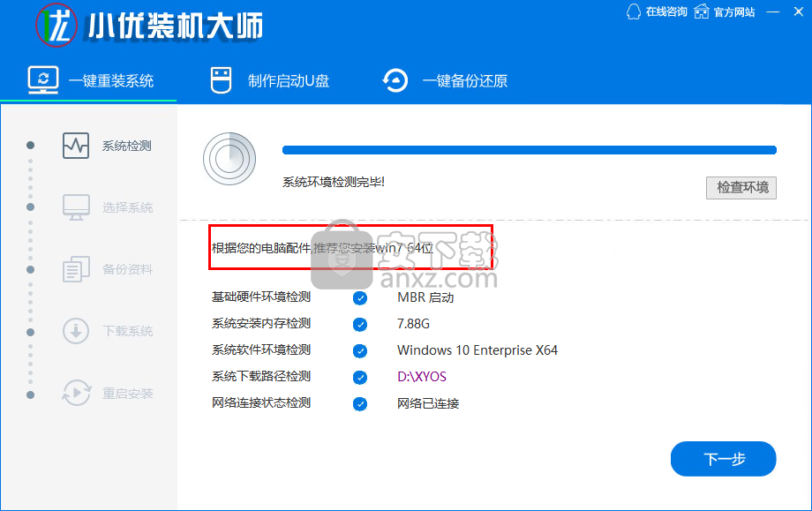Click the 网络连接状态检测 label
The width and height of the screenshot is (812, 511).
click(x=261, y=402)
